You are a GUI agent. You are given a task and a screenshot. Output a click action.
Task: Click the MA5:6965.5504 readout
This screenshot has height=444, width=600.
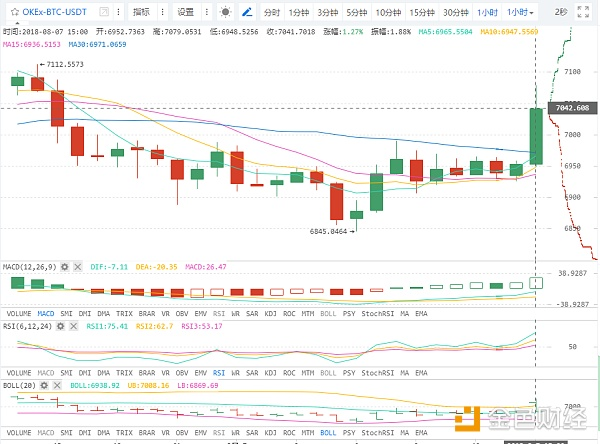click(445, 32)
